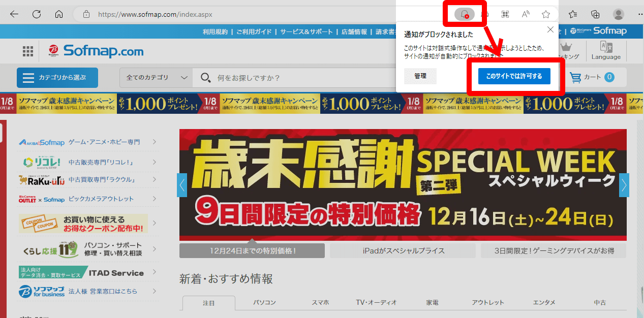
Task: Expand the ビックカメラアウトレット row chevron
Action: [x=154, y=199]
